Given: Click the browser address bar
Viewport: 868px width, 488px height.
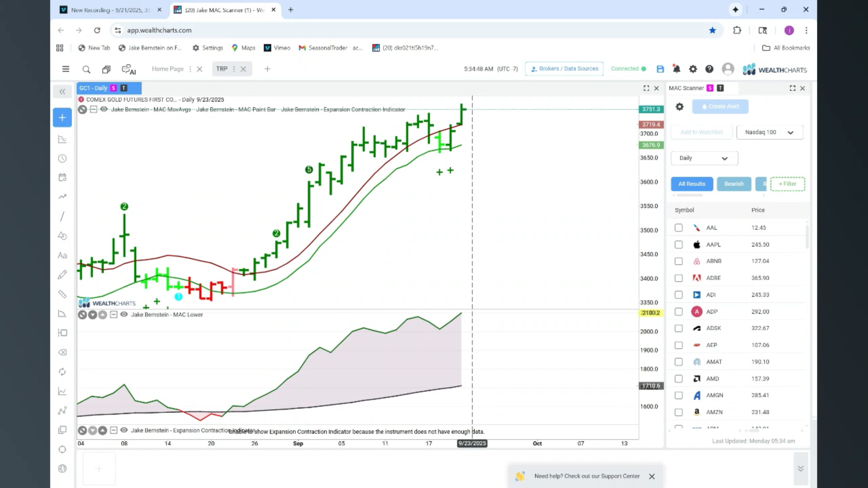Looking at the screenshot, I should pyautogui.click(x=416, y=30).
